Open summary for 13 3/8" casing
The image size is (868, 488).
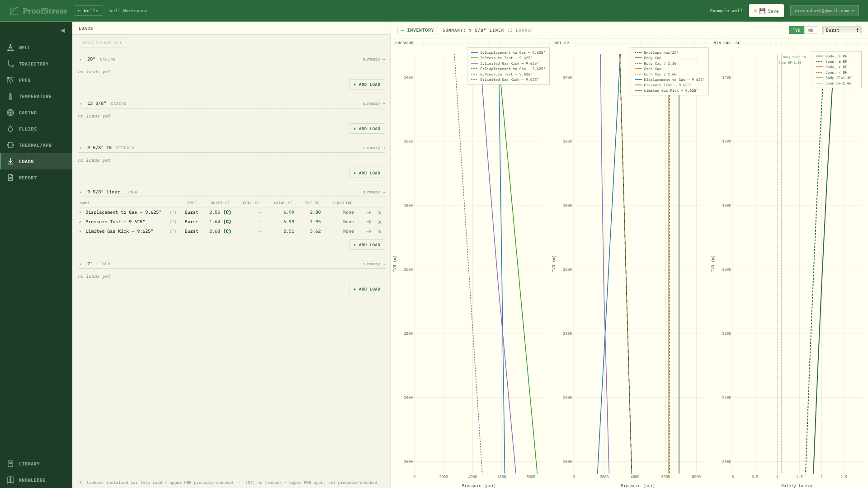[374, 104]
